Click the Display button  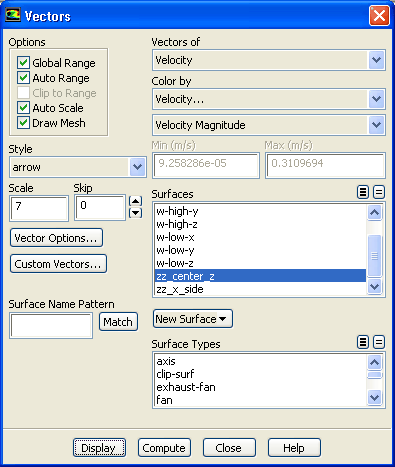coord(99,448)
